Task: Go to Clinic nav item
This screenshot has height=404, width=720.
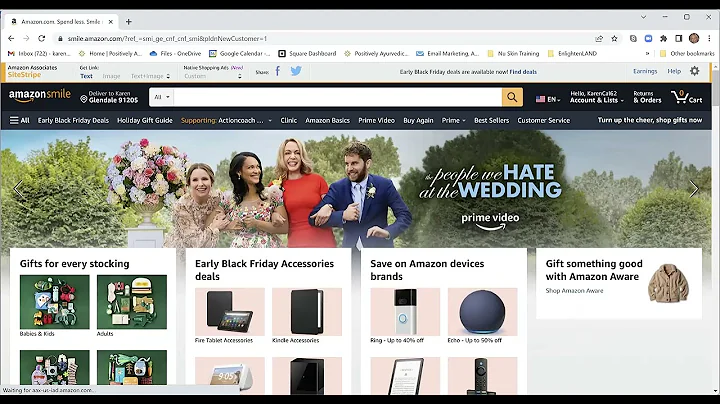Action: coord(288,120)
